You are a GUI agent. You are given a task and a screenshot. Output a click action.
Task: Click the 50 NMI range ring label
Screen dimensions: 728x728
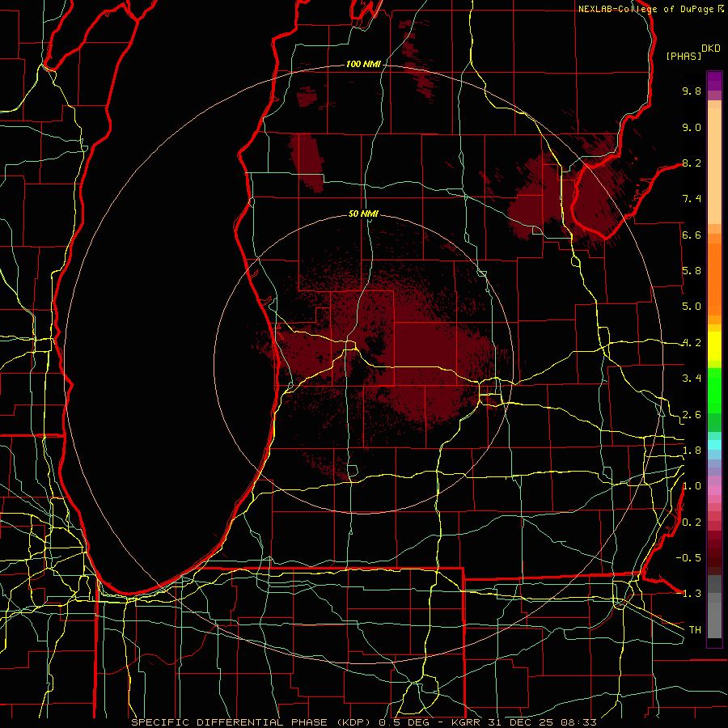coord(363,214)
